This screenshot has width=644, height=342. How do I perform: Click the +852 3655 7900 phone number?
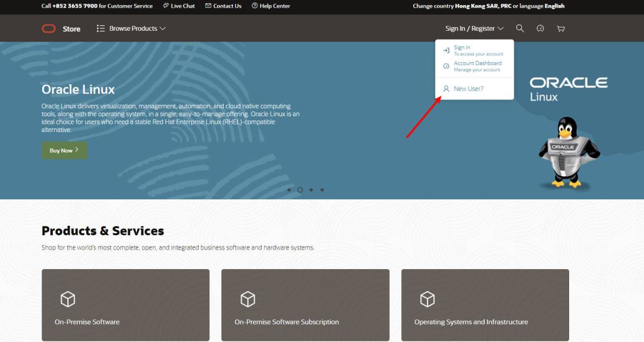point(75,6)
